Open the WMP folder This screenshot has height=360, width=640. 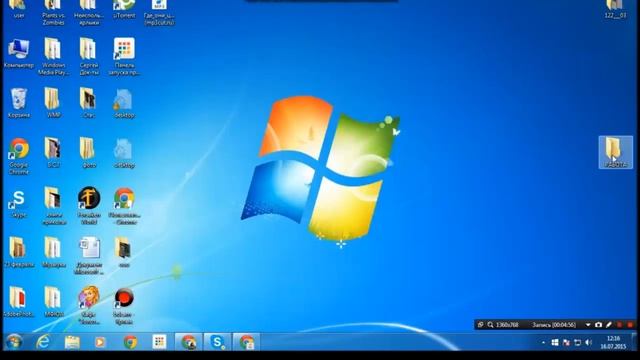tap(53, 103)
